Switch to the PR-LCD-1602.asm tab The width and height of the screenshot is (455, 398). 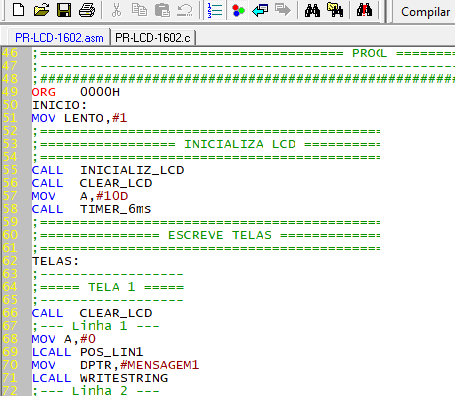(59, 38)
